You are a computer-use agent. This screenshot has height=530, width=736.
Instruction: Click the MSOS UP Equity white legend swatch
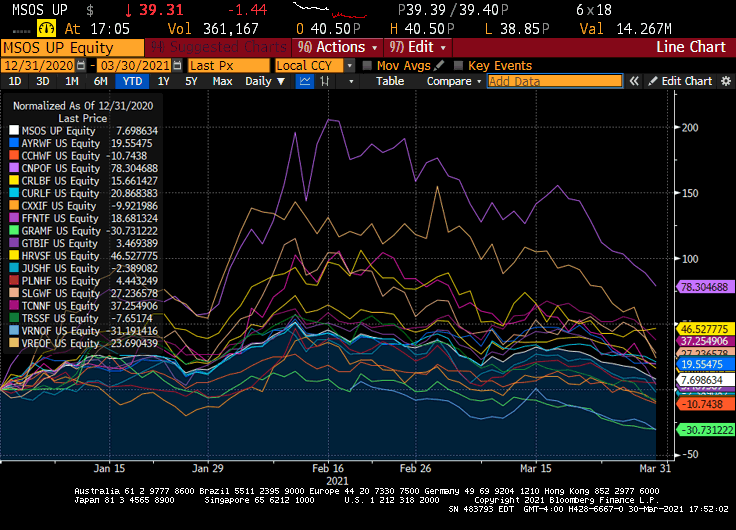(x=14, y=131)
